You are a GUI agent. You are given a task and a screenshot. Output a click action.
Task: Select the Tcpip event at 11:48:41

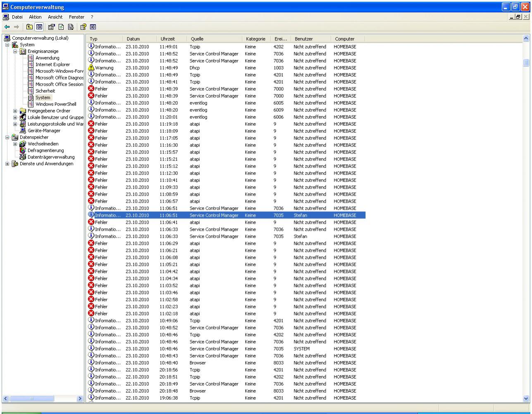(227, 82)
